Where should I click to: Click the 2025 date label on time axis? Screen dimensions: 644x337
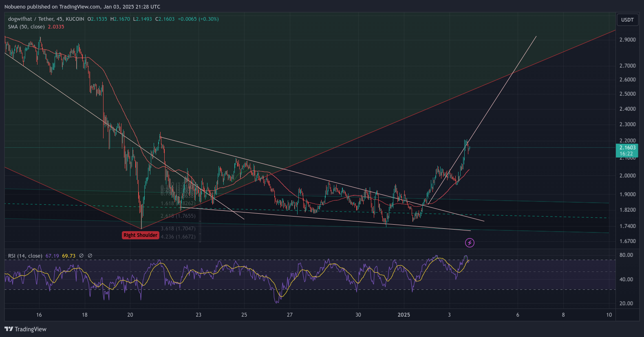[404, 315]
